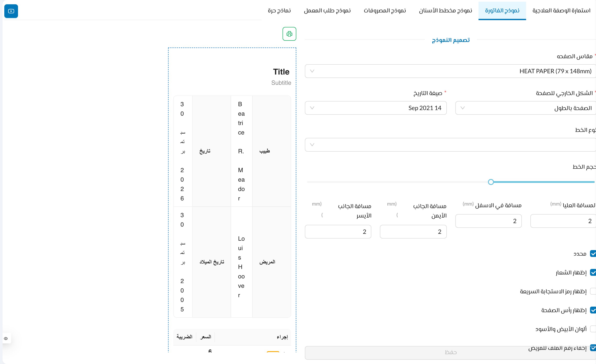
Task: Click the الضريبة column header in preview
Action: [184, 337]
